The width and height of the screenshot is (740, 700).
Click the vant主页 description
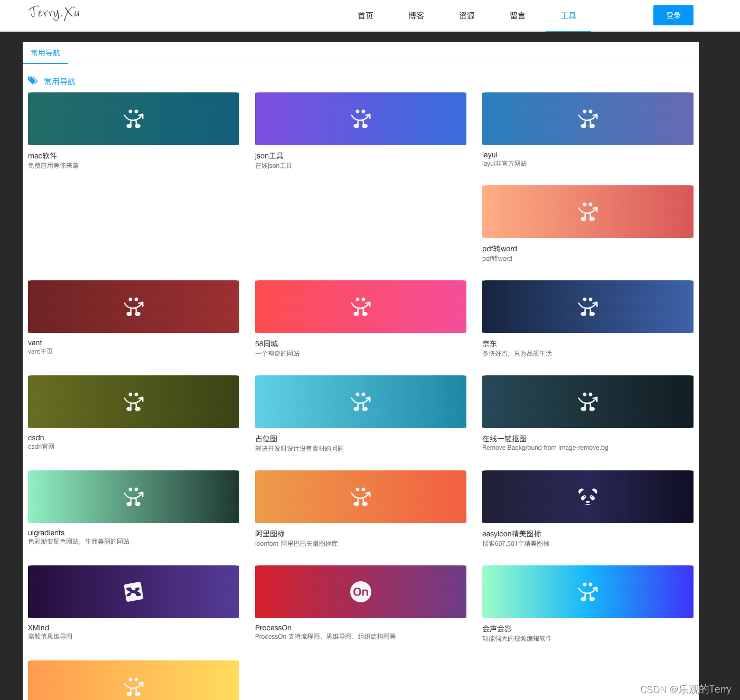click(x=40, y=352)
